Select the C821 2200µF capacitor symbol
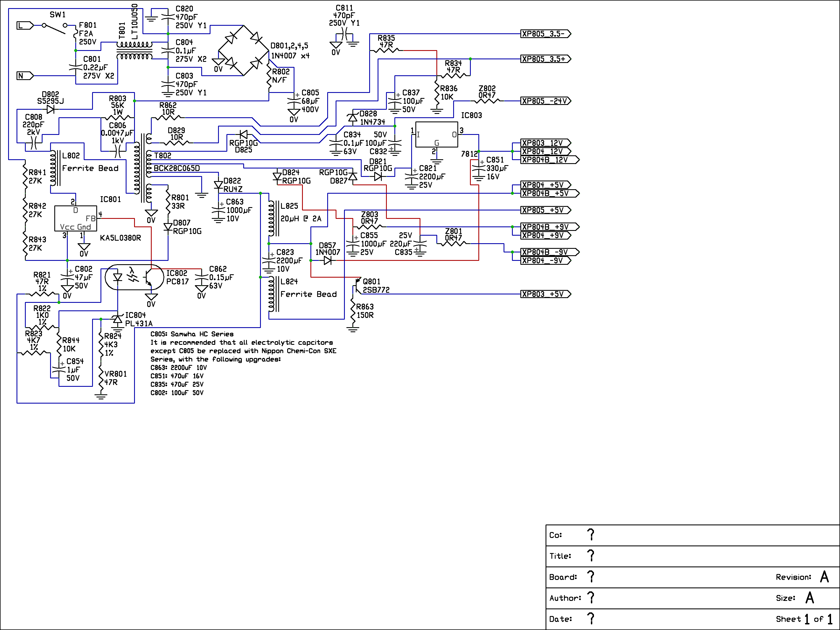This screenshot has width=840, height=630. click(412, 177)
